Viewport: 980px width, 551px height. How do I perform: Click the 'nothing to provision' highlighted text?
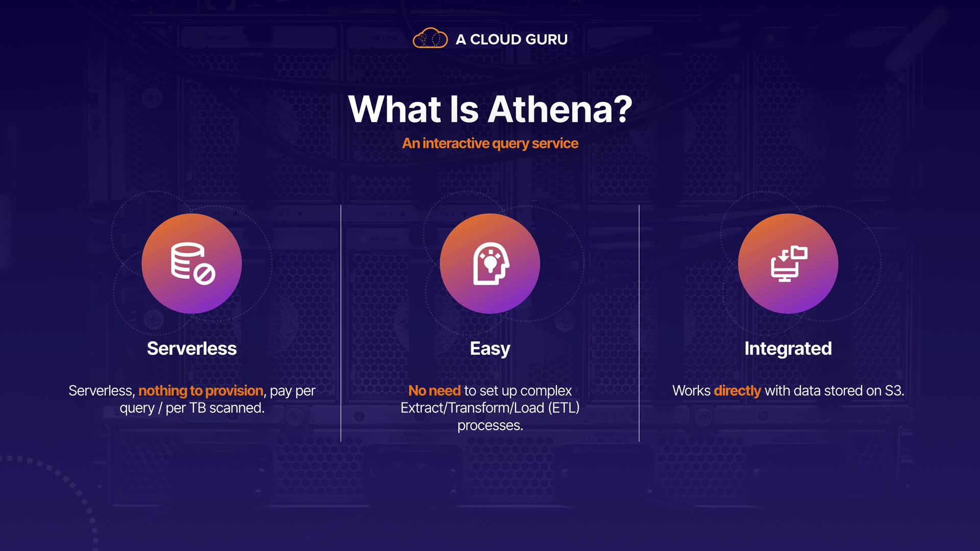click(x=201, y=391)
